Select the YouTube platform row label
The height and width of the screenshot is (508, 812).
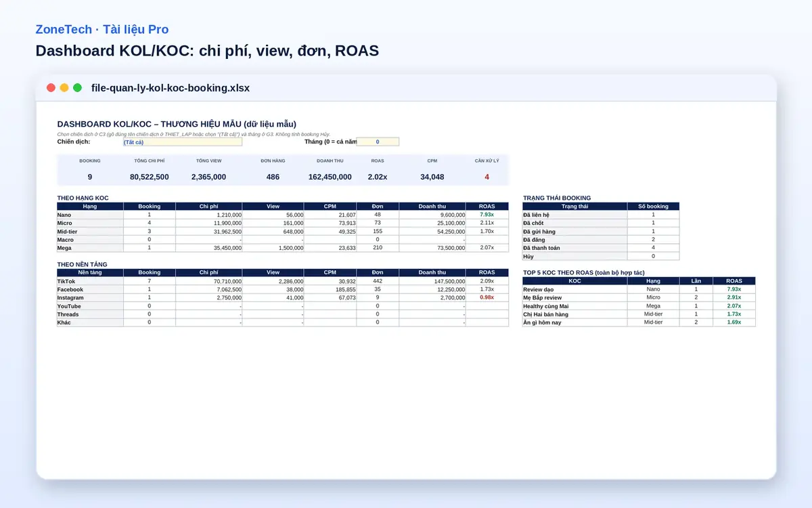point(90,306)
